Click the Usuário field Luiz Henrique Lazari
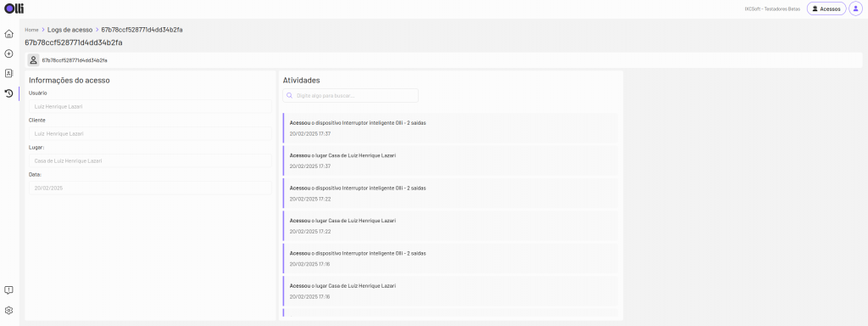868x326 pixels. point(150,106)
